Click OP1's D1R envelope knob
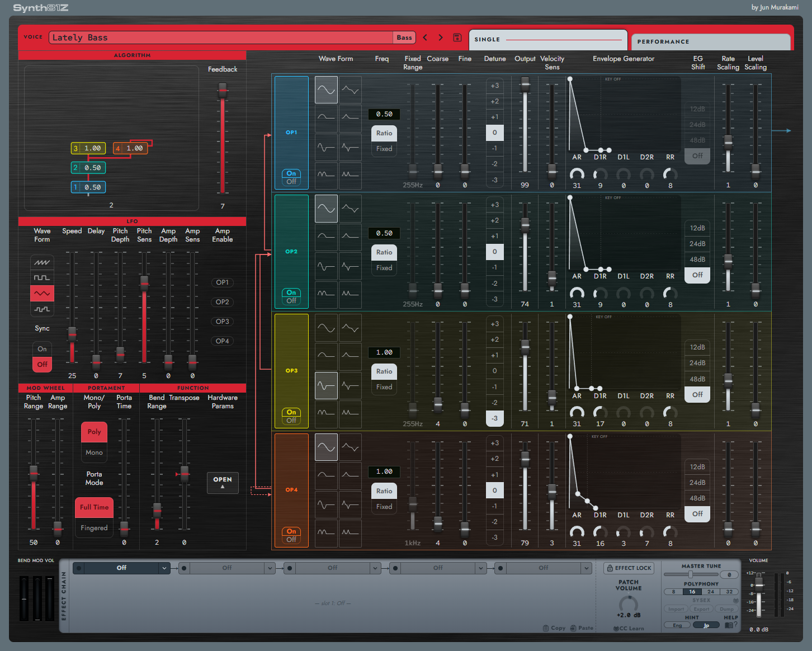Image resolution: width=812 pixels, height=651 pixels. pyautogui.click(x=600, y=174)
